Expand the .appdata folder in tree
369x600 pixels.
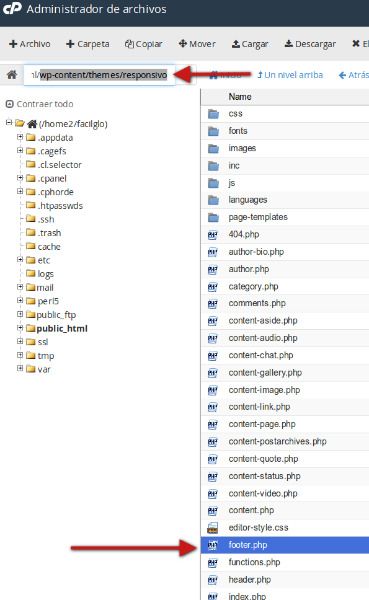pos(20,137)
